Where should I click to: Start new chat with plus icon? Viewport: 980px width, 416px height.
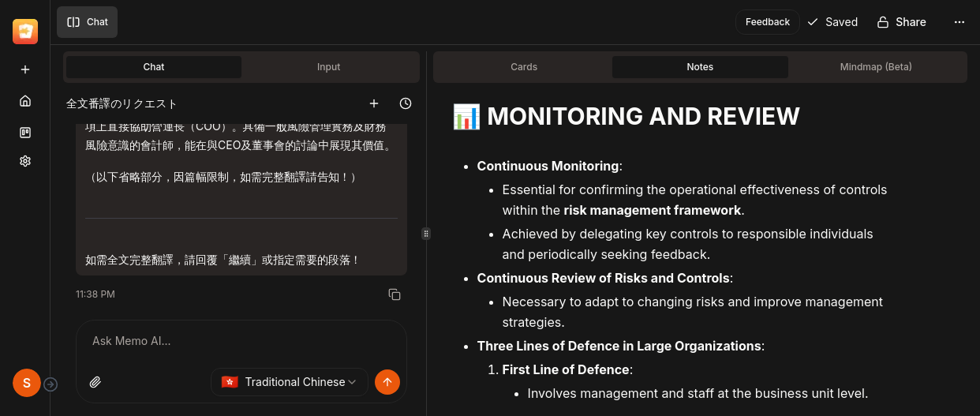374,103
